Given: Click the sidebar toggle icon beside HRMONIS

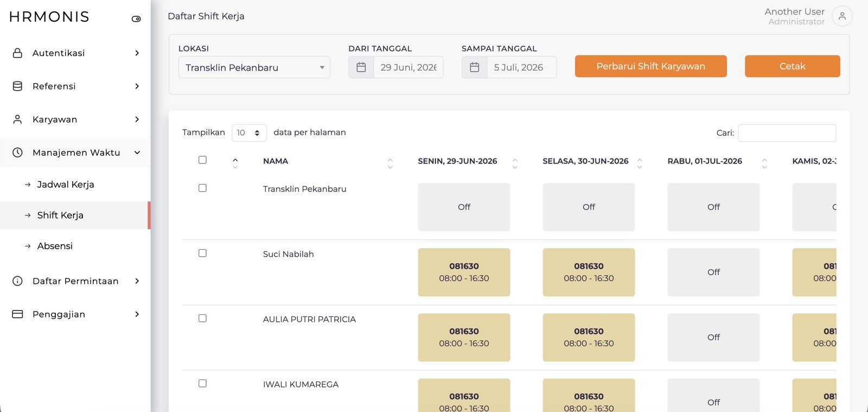Looking at the screenshot, I should 136,19.
